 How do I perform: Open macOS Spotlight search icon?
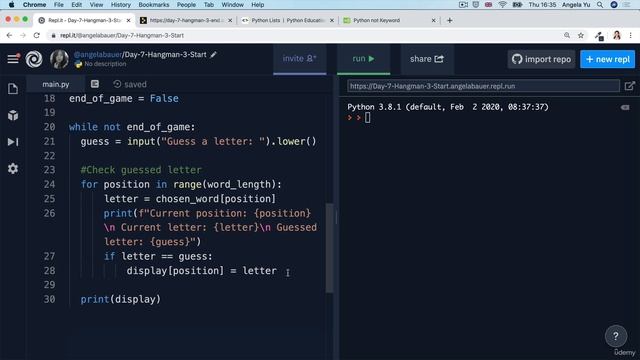point(600,4)
